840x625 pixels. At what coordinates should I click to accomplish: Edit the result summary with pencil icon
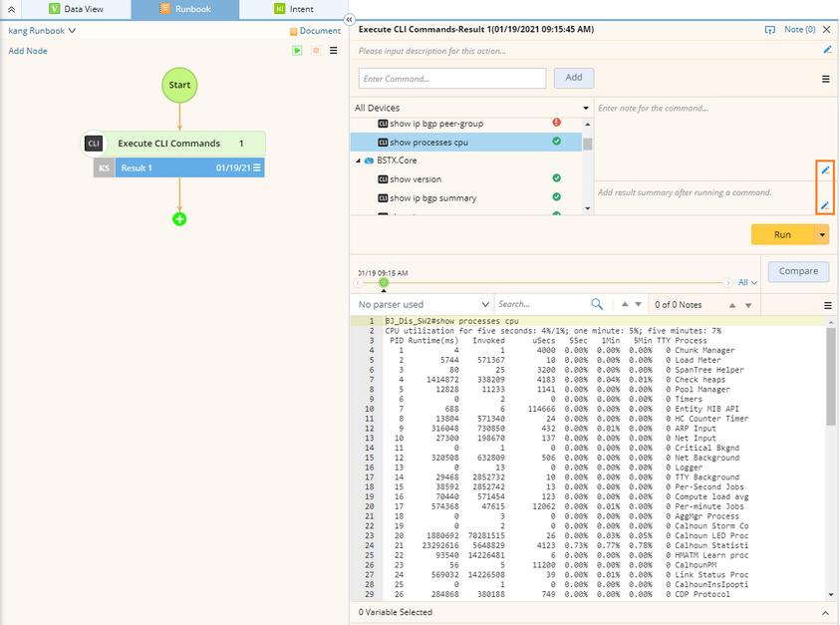coord(825,205)
